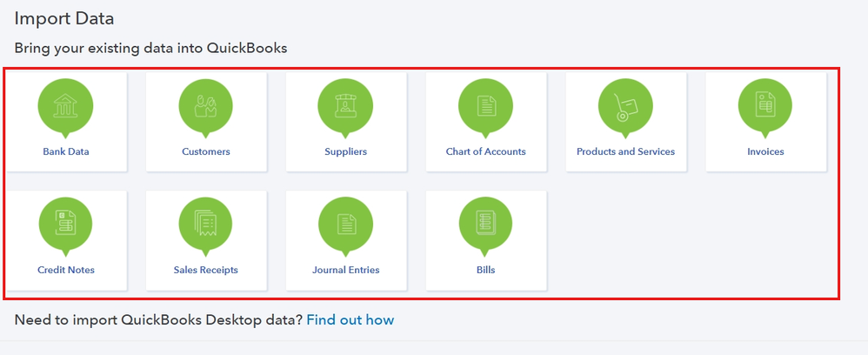Click the Products and Services label

point(625,151)
